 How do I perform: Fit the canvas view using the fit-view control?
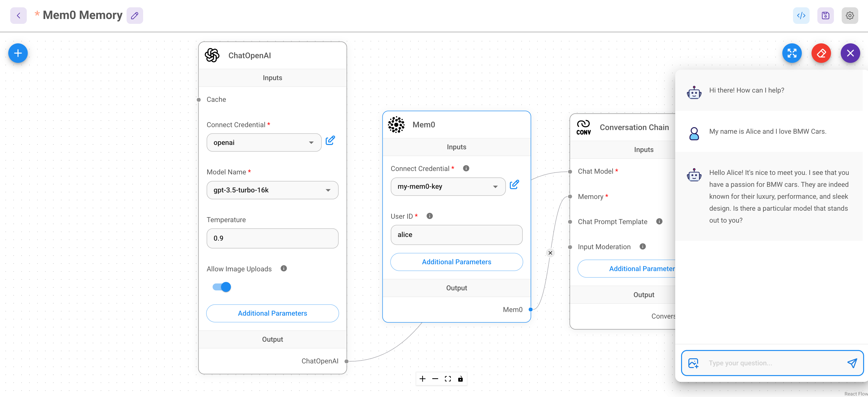(x=447, y=379)
